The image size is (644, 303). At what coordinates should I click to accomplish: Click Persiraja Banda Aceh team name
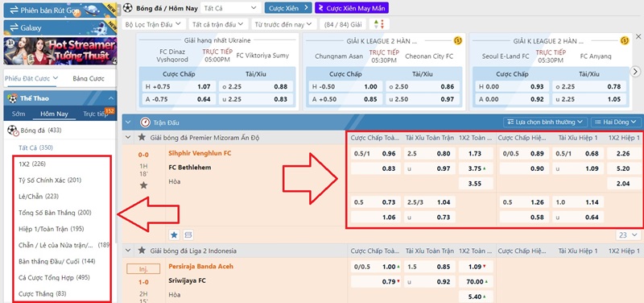[x=200, y=266]
